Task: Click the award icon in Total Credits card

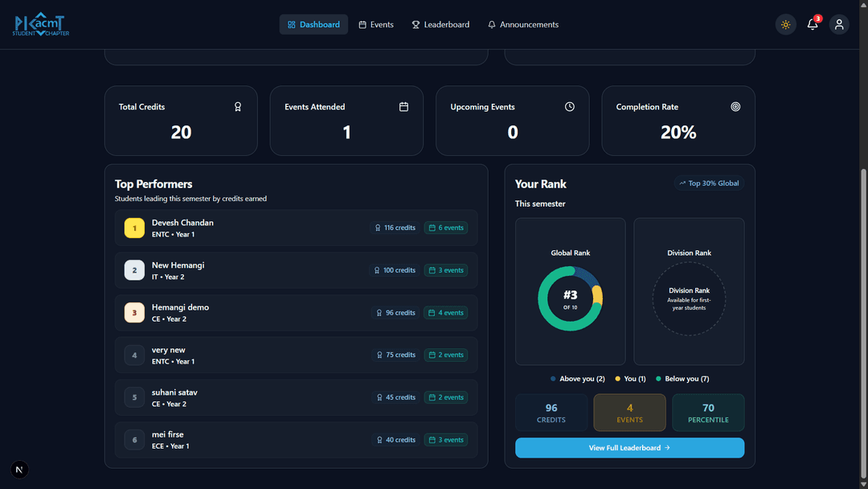Action: point(238,107)
